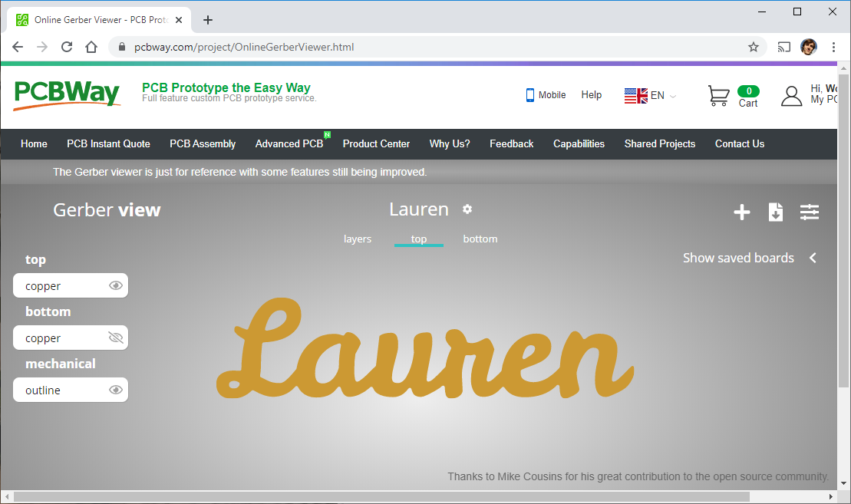
Task: Click the PCBWay logo
Action: click(x=66, y=95)
